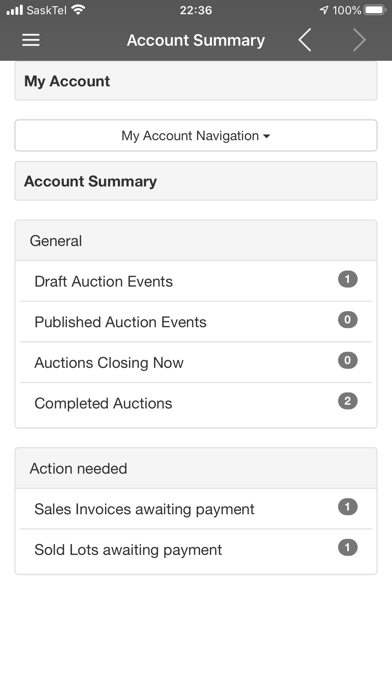Tap the My Account heading panel
This screenshot has height=696, width=392.
pos(196,81)
